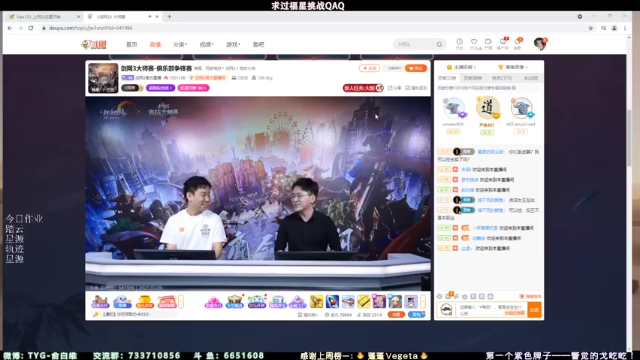This screenshot has width=640, height=360.
Task: Click the browser back arrow
Action: [x=10, y=28]
